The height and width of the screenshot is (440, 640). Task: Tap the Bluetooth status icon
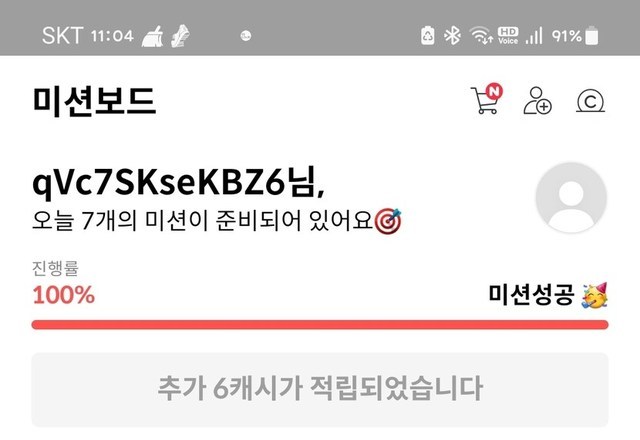pyautogui.click(x=452, y=36)
